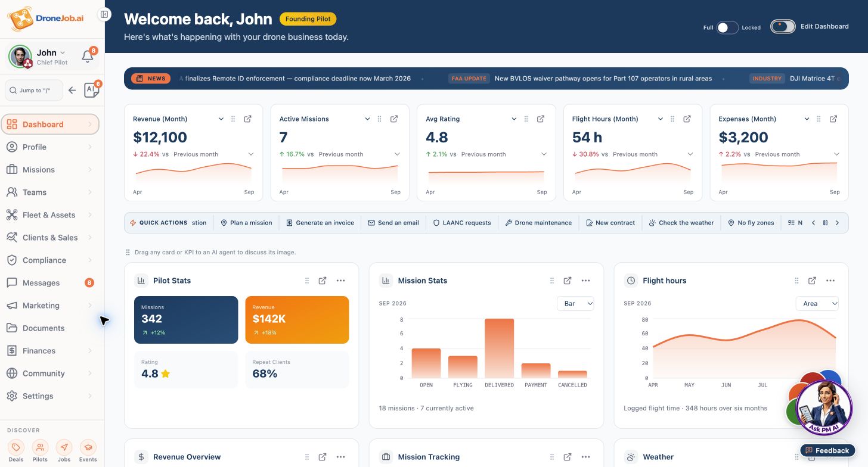Click Plan a mission quick action
The width and height of the screenshot is (868, 467).
tap(246, 223)
